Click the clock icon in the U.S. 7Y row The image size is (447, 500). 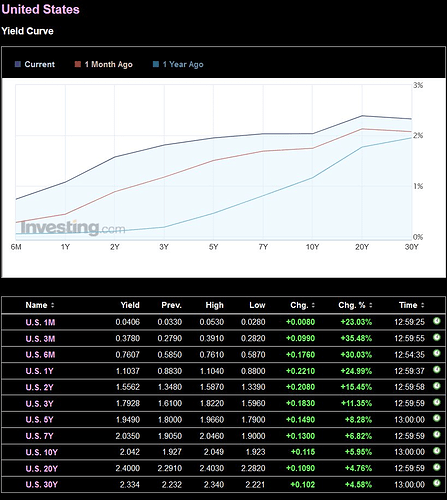tap(437, 435)
